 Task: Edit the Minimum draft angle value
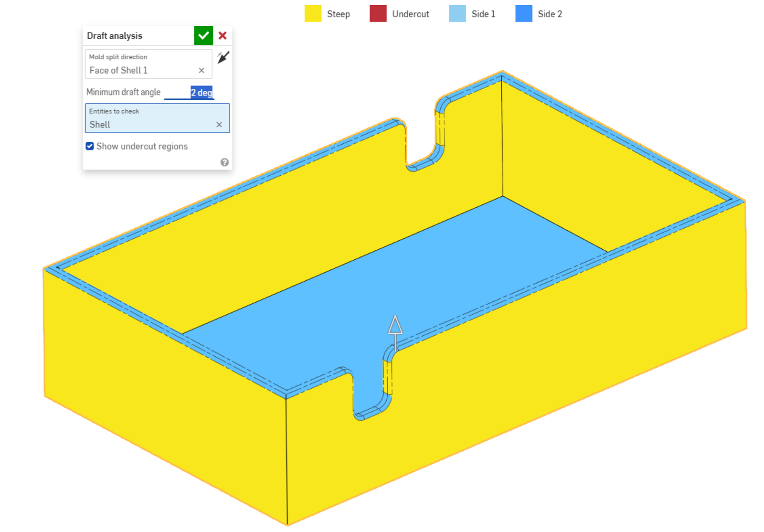[x=202, y=92]
